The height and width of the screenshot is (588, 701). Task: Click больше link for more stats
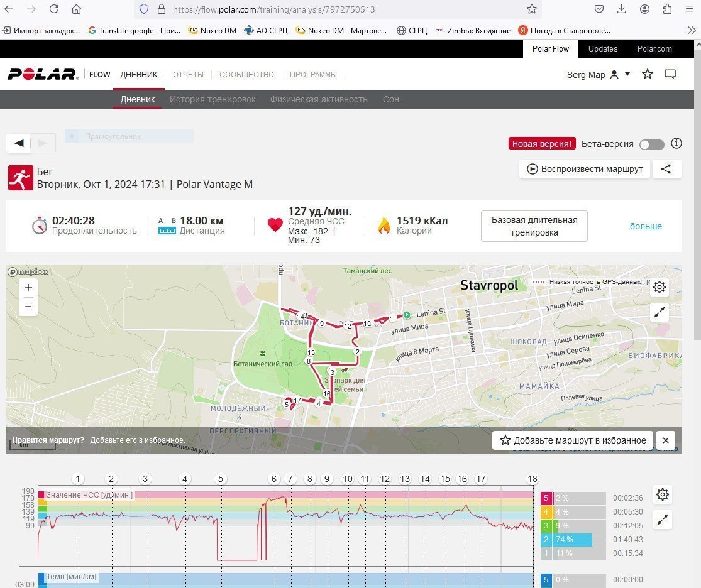[x=646, y=226]
